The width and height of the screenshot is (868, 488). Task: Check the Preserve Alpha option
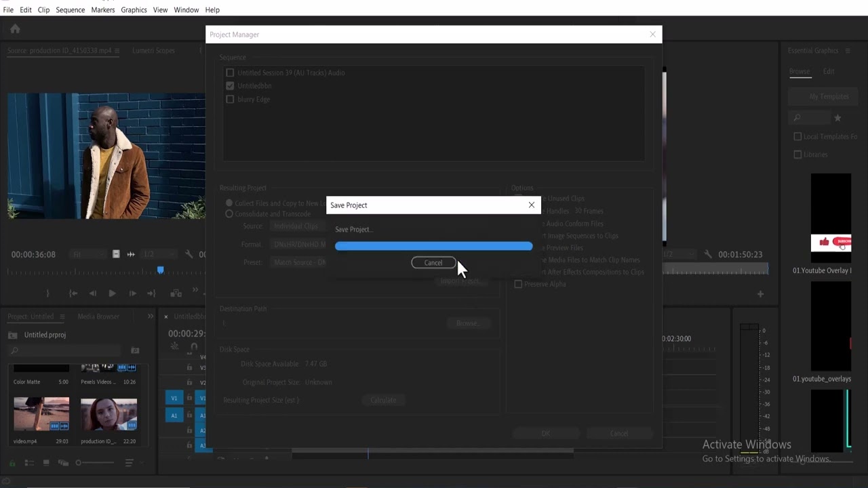coord(518,284)
